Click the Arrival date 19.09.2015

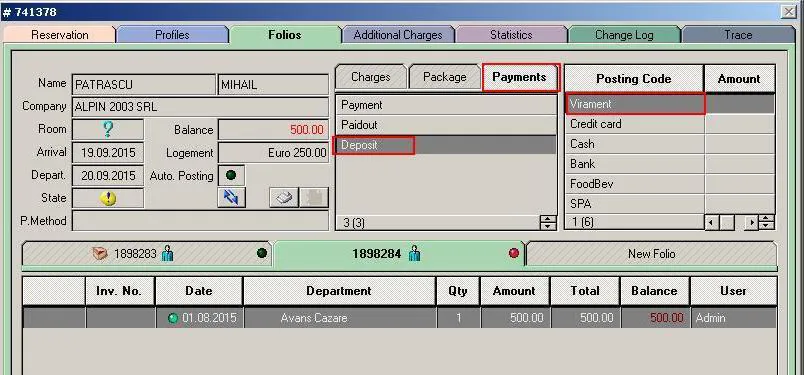108,152
